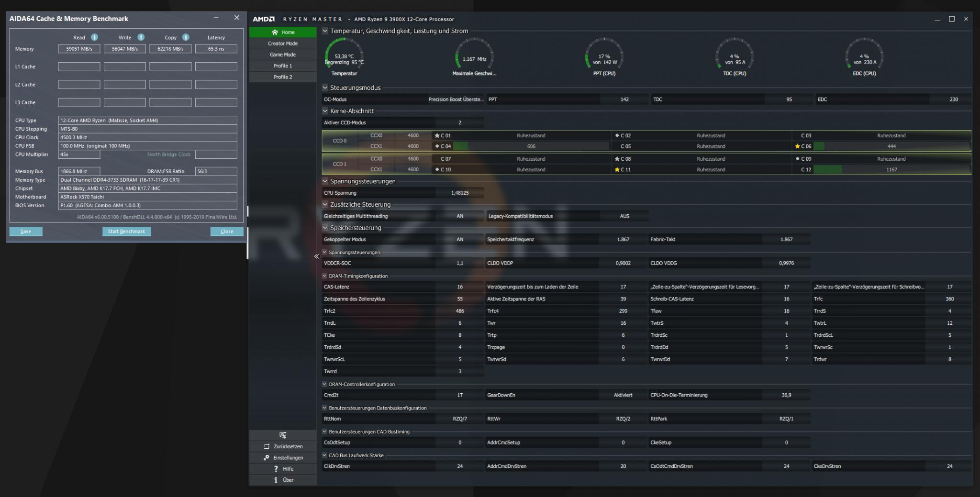Click the info icon next to Write
Image resolution: width=980 pixels, height=497 pixels.
click(141, 37)
